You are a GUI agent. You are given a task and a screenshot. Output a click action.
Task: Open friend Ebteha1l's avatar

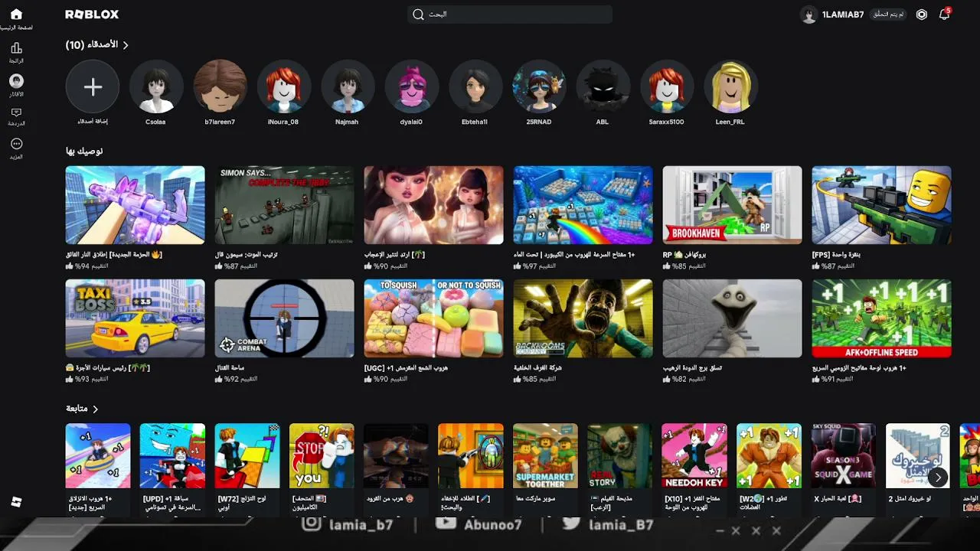[475, 87]
